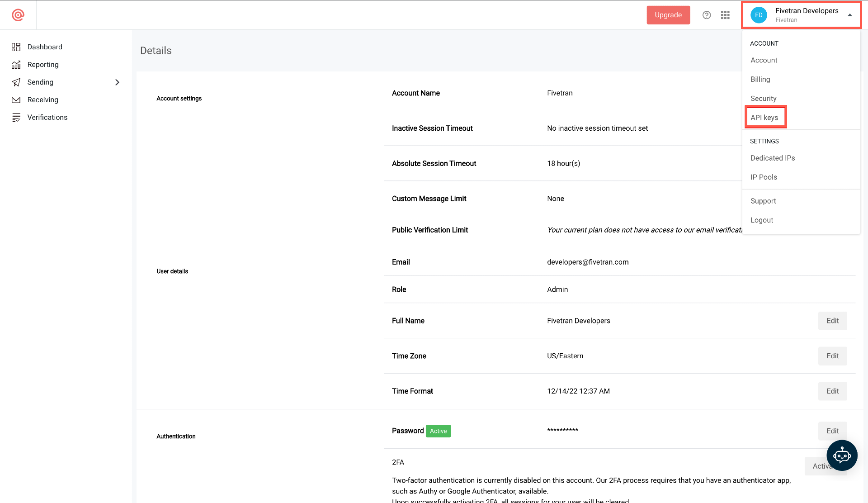Click the grid apps icon top right

tap(725, 14)
